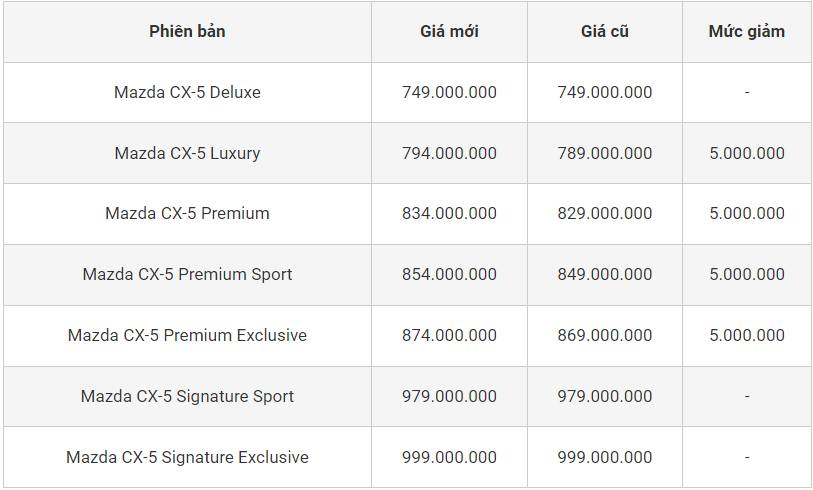Click the 5.000.000 discount for Luxury row
813x490 pixels.
[x=746, y=153]
